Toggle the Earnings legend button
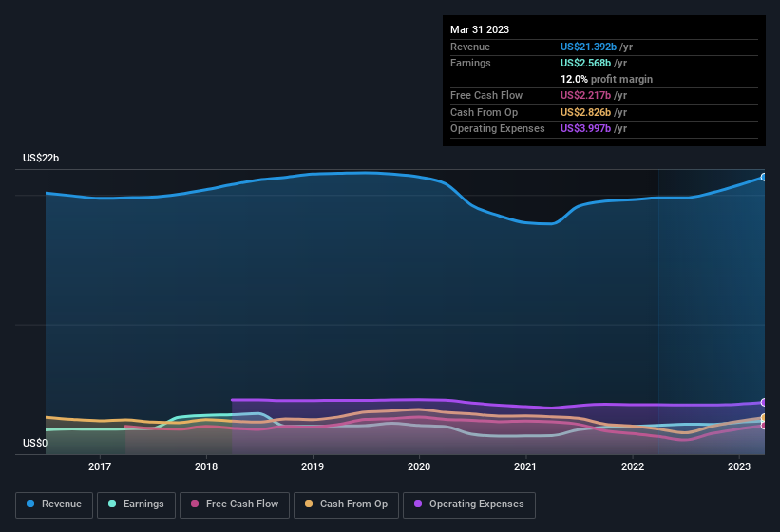Image resolution: width=780 pixels, height=532 pixels. (x=136, y=504)
